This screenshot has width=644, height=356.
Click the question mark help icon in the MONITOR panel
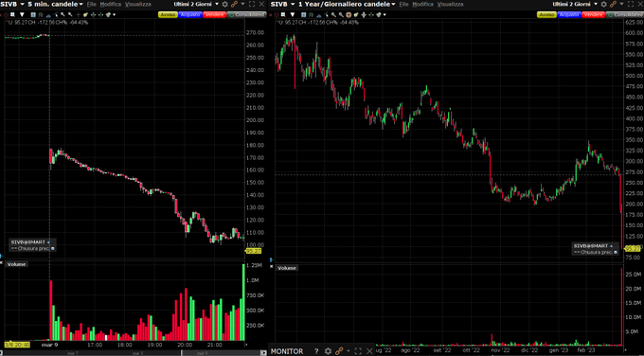point(316,351)
